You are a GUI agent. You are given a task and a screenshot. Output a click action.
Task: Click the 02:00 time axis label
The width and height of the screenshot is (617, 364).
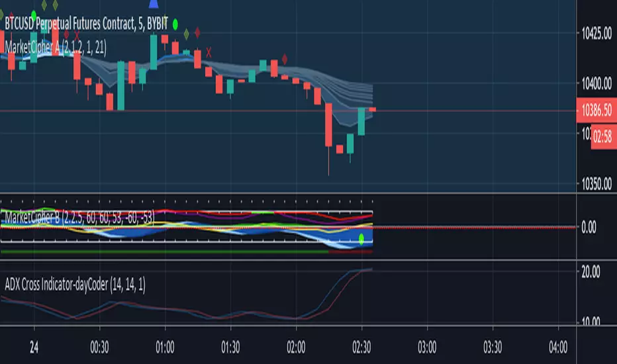(296, 347)
